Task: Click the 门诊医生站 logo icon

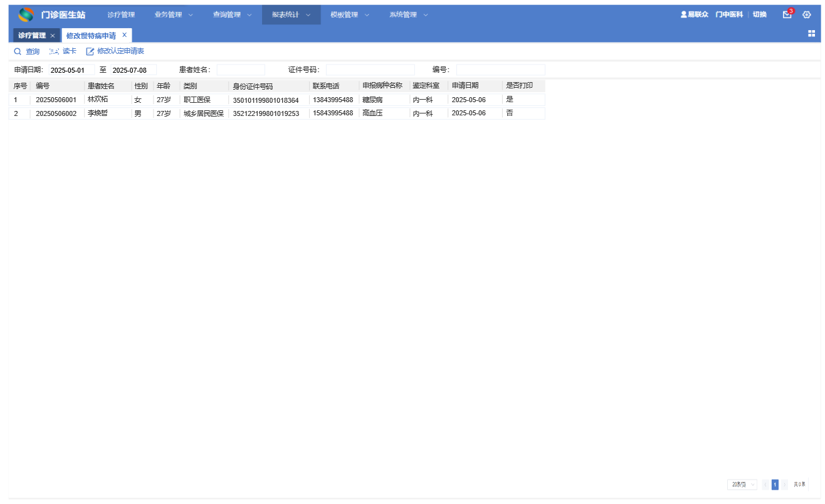Action: 26,14
